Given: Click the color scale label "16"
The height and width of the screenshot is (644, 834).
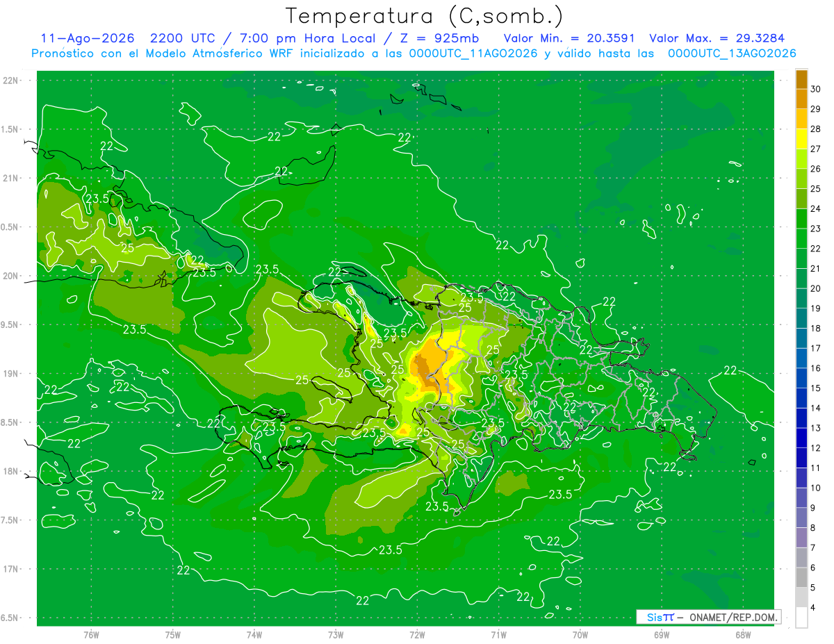Looking at the screenshot, I should pyautogui.click(x=815, y=368).
